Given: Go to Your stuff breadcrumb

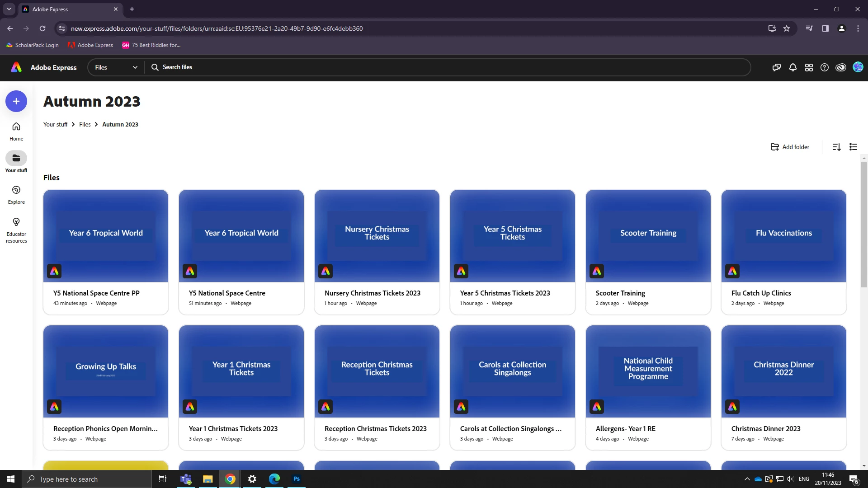Looking at the screenshot, I should [55, 124].
